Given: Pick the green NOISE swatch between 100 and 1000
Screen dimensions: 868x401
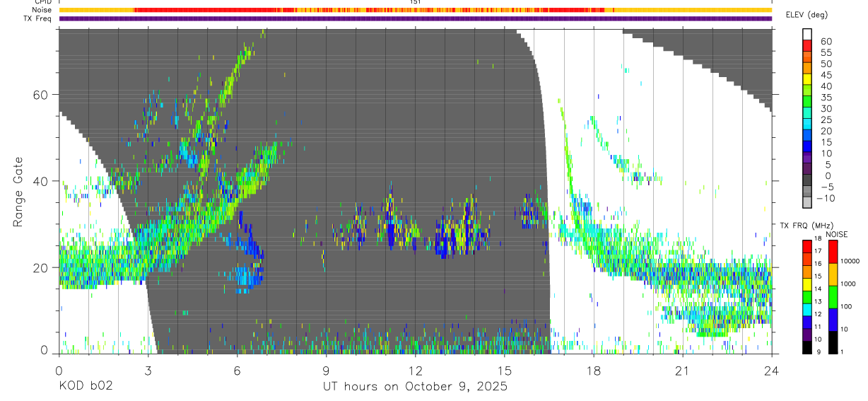Looking at the screenshot, I should tap(833, 296).
